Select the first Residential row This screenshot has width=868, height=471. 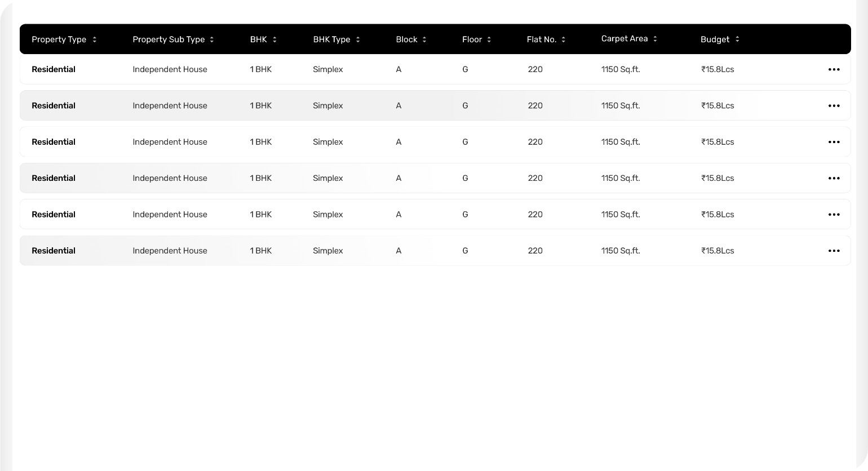(x=435, y=69)
